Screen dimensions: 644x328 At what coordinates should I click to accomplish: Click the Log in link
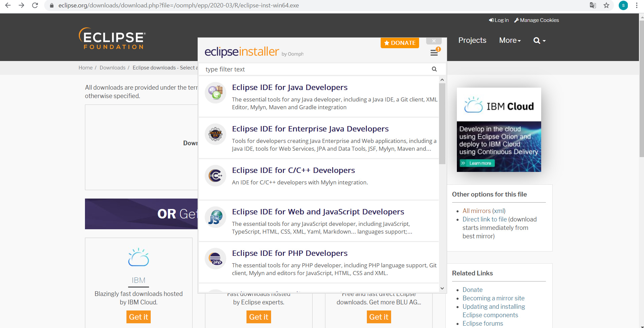point(499,20)
